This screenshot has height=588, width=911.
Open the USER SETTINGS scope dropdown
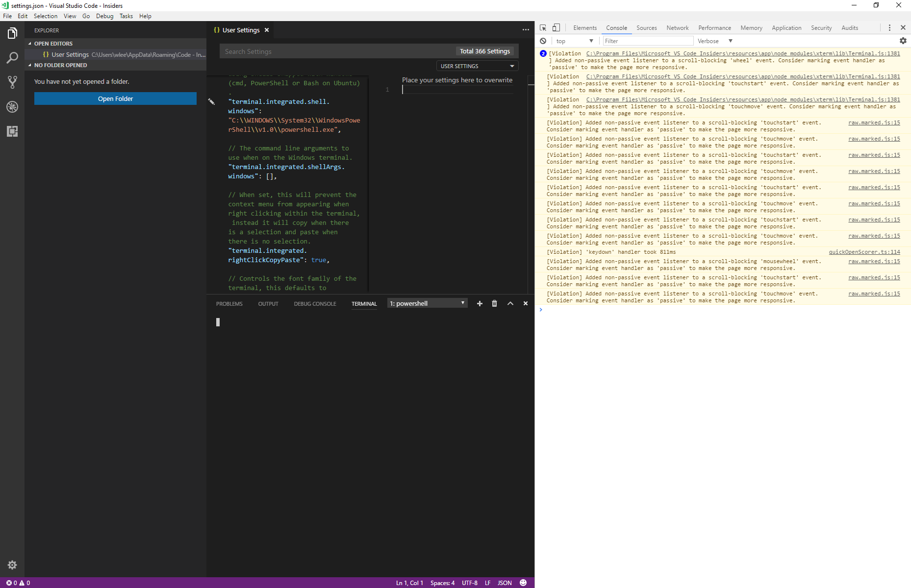click(476, 66)
